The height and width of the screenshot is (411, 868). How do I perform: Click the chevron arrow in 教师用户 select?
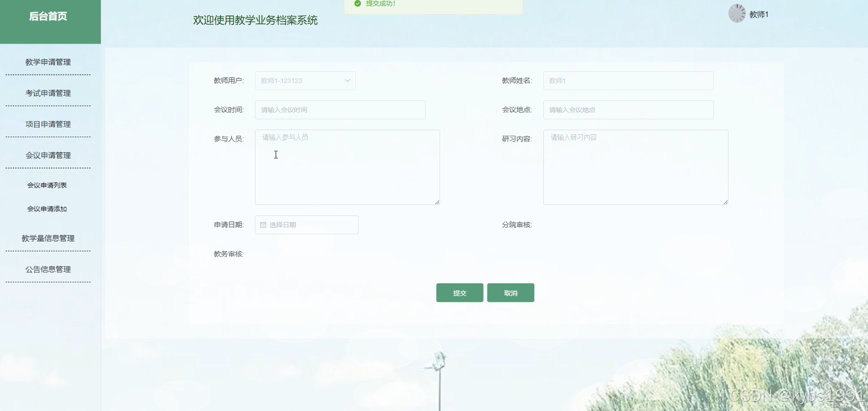tap(348, 81)
